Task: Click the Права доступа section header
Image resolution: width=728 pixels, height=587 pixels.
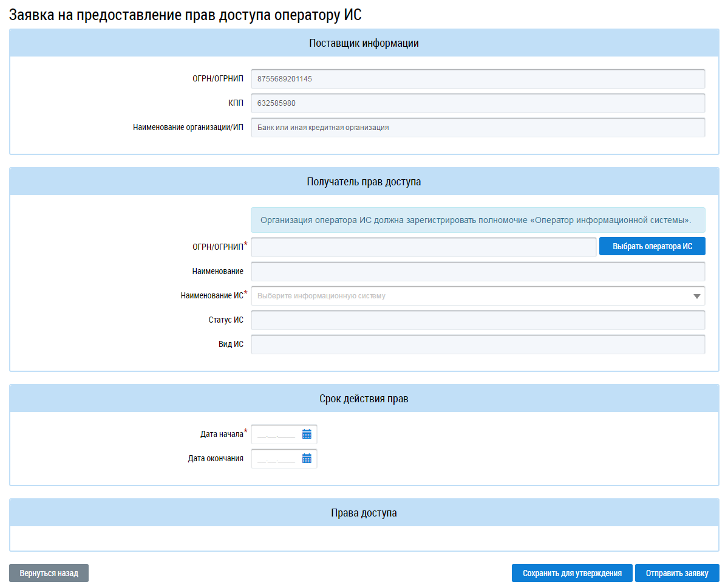Action: 364,513
